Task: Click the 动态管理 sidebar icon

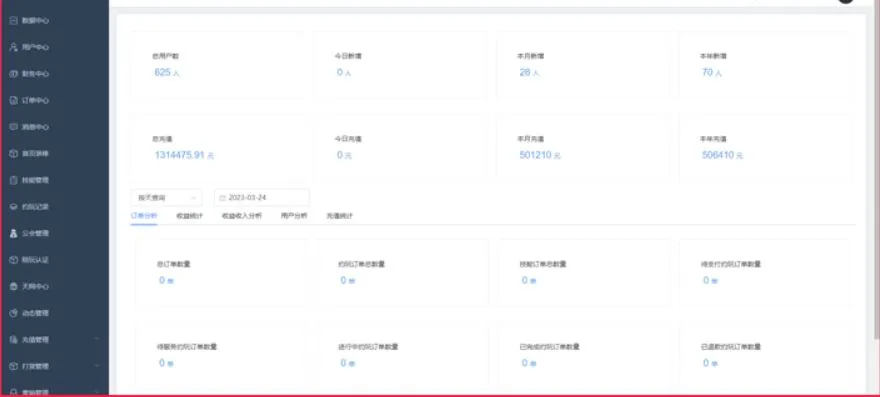Action: click(x=14, y=313)
